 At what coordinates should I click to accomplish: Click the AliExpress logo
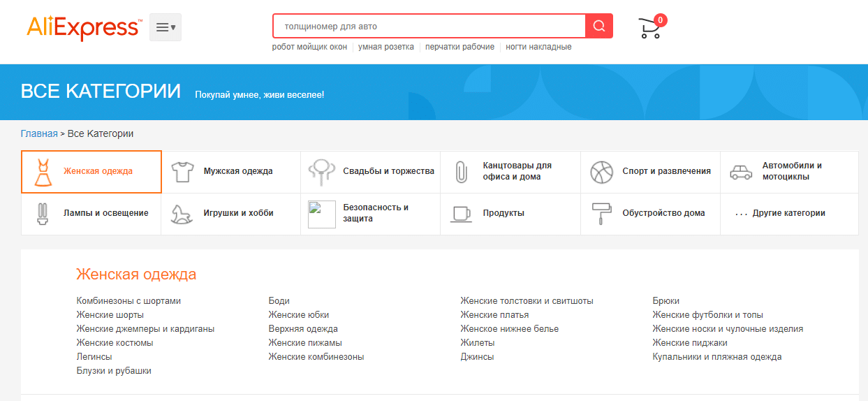pyautogui.click(x=84, y=27)
